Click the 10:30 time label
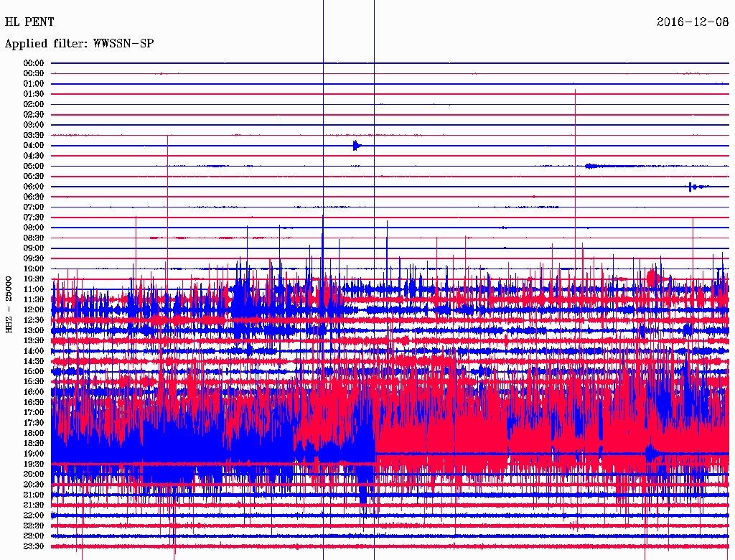Viewport: 735px width, 560px height. tap(34, 279)
